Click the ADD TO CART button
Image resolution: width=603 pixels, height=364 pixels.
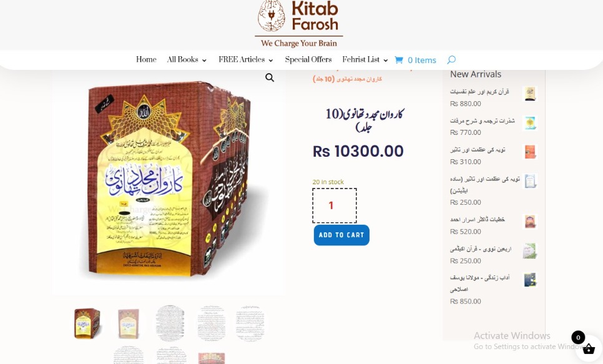coord(341,235)
